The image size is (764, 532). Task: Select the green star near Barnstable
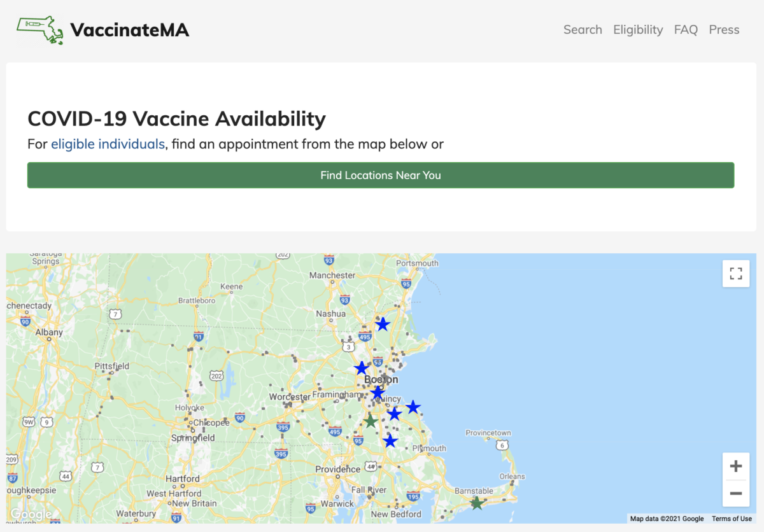pyautogui.click(x=477, y=503)
